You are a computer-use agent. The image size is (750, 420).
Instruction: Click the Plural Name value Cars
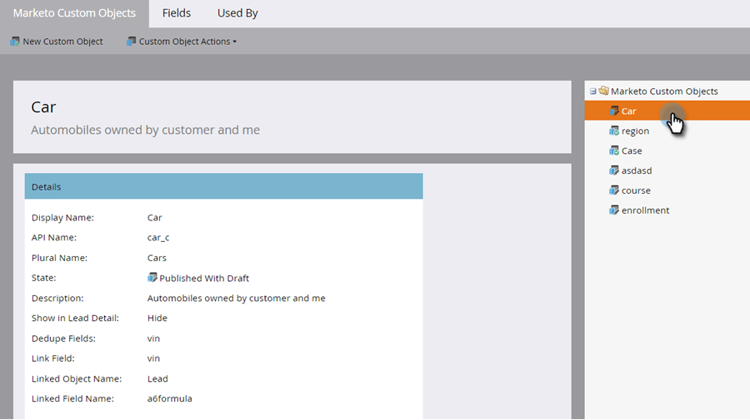point(157,257)
